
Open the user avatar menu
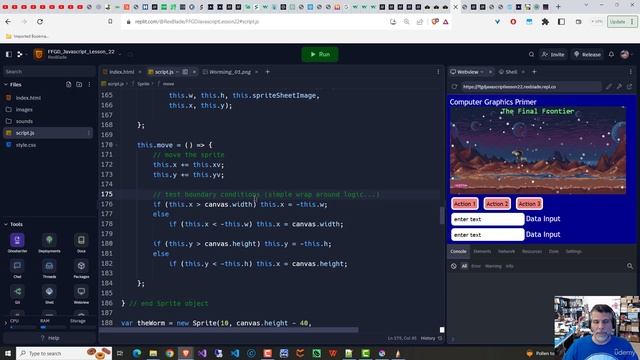[625, 54]
